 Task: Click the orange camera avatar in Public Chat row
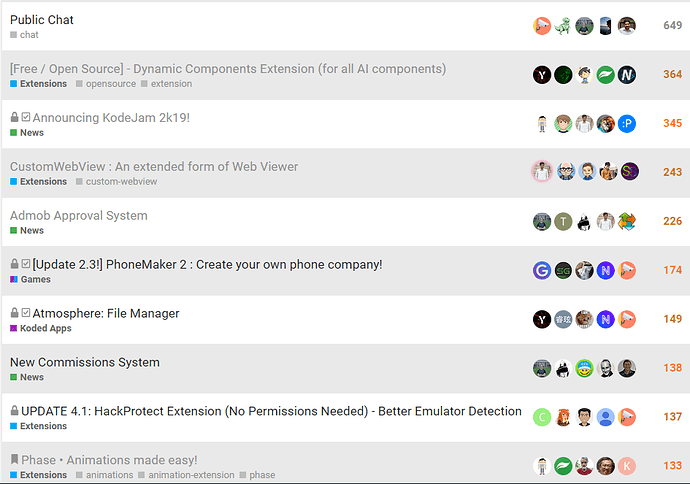(542, 26)
